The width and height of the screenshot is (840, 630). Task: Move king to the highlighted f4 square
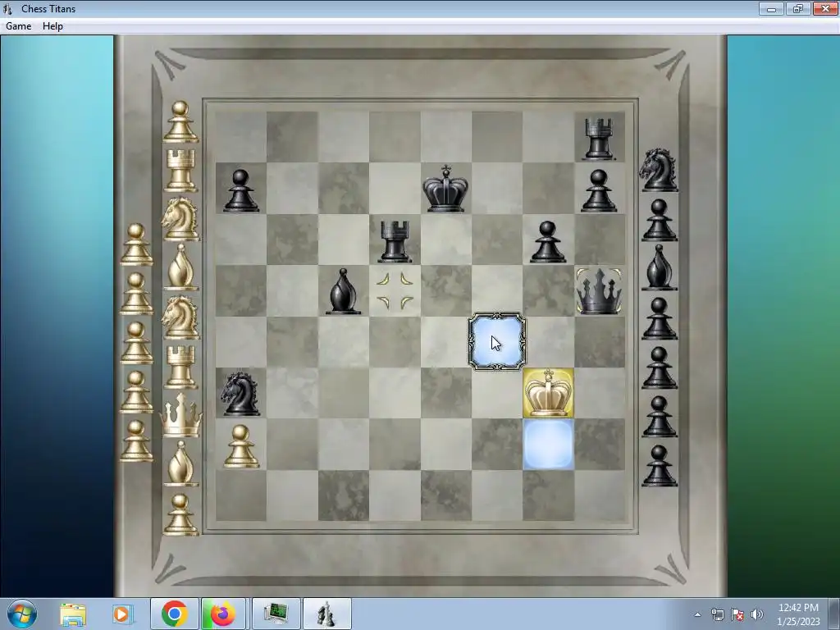[x=496, y=341]
